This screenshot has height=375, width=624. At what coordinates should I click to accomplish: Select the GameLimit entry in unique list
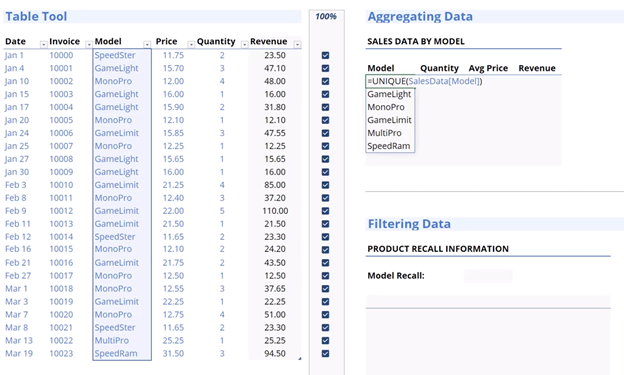coord(389,120)
